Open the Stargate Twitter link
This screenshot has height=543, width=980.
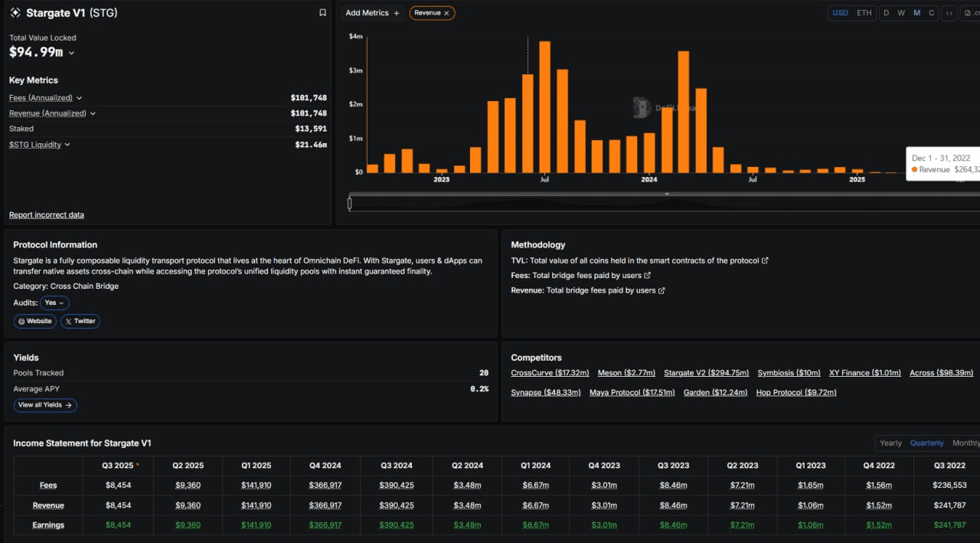[x=80, y=321]
